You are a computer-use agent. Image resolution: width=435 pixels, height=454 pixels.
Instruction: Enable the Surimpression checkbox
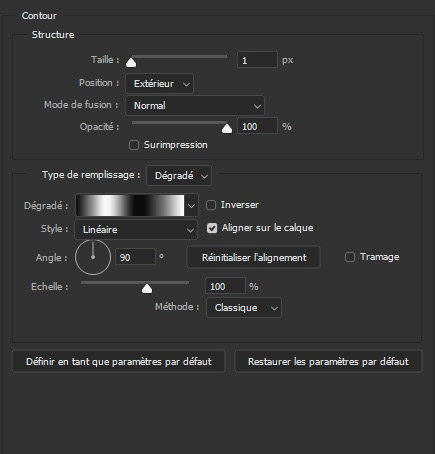pyautogui.click(x=134, y=145)
